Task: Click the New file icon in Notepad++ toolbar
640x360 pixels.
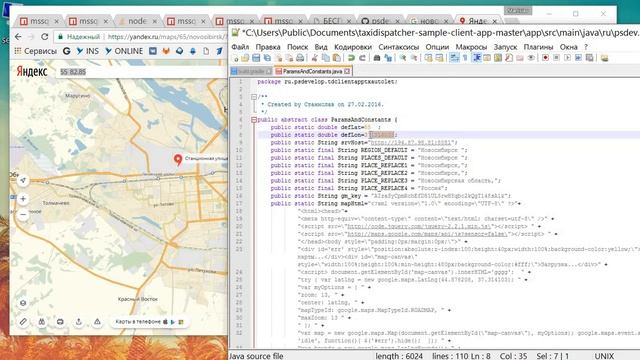Action: [236, 58]
